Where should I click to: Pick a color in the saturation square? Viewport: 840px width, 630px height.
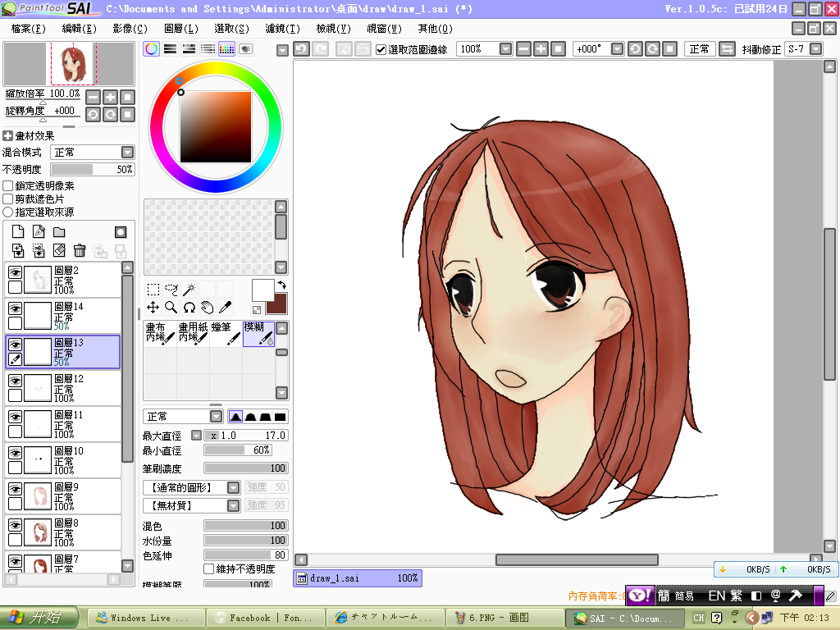[216, 127]
